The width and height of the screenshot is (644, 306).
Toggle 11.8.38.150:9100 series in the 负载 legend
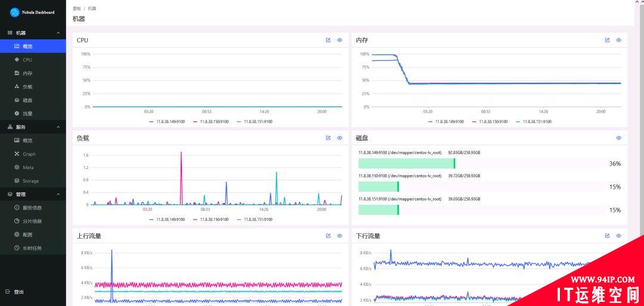pos(210,220)
